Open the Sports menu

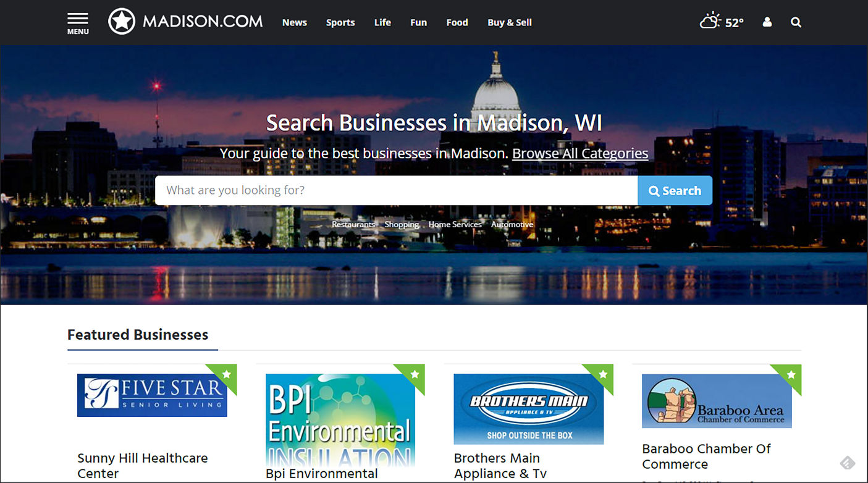click(x=340, y=22)
